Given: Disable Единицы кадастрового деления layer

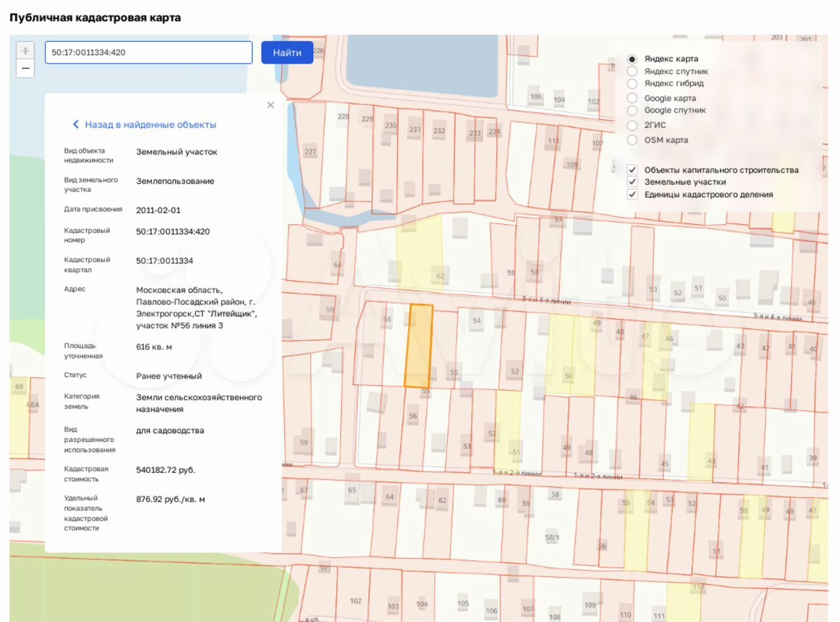Looking at the screenshot, I should (x=633, y=194).
